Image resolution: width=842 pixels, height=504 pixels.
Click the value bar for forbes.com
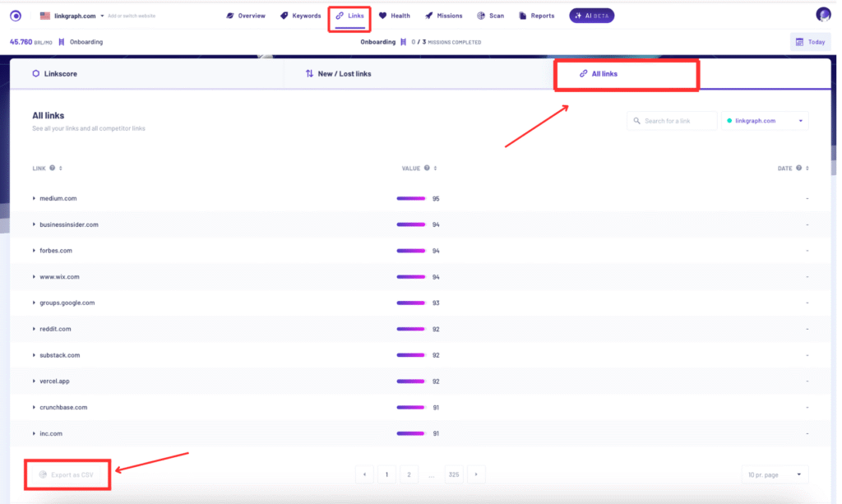[x=411, y=251]
